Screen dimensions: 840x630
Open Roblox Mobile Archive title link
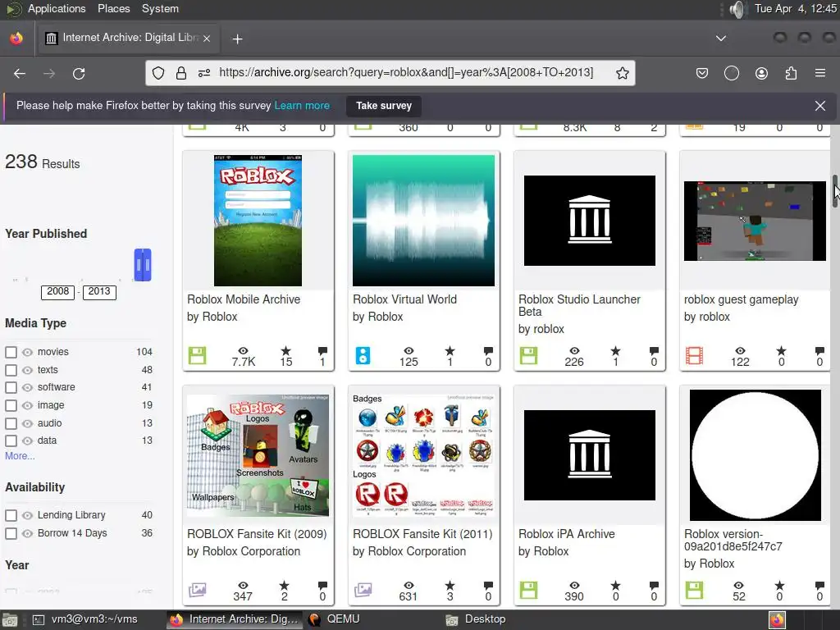point(244,299)
